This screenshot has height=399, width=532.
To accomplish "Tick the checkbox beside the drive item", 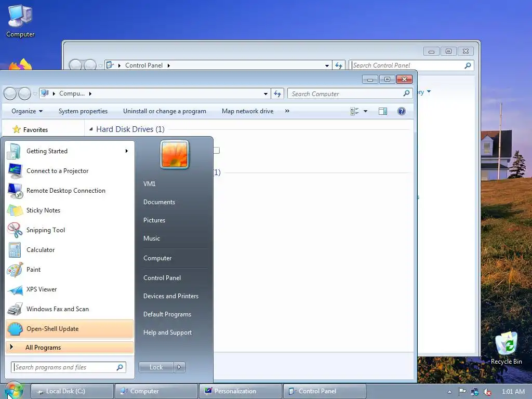I will coord(217,150).
